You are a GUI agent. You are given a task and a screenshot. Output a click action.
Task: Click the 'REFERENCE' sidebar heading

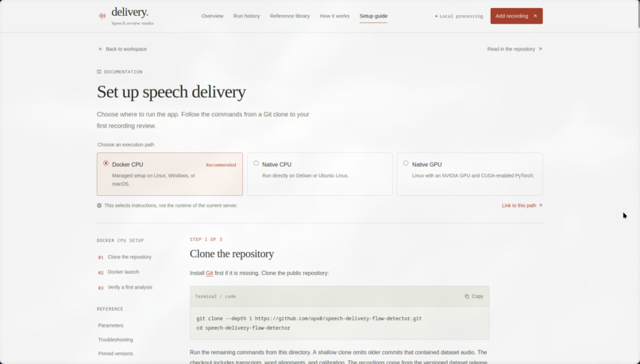click(110, 309)
